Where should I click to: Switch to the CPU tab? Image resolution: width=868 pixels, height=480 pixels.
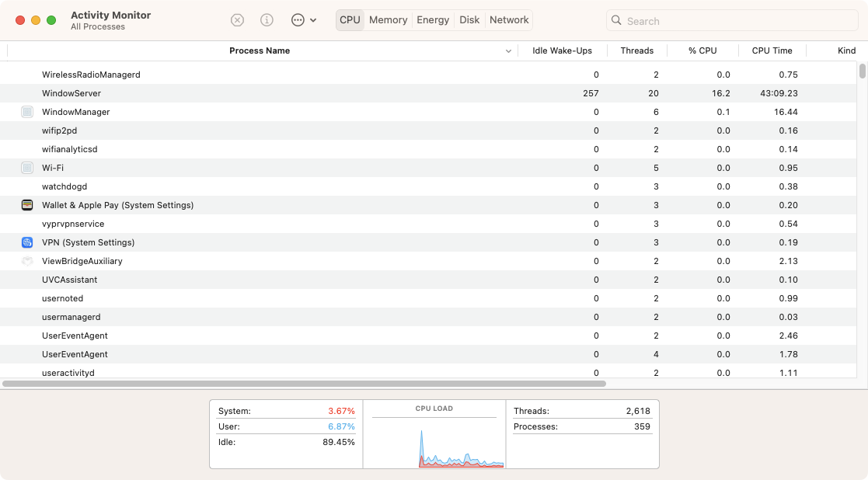click(350, 20)
